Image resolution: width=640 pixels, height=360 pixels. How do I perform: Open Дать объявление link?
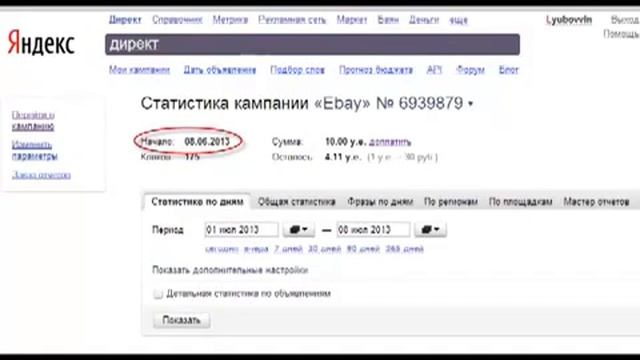pyautogui.click(x=220, y=70)
